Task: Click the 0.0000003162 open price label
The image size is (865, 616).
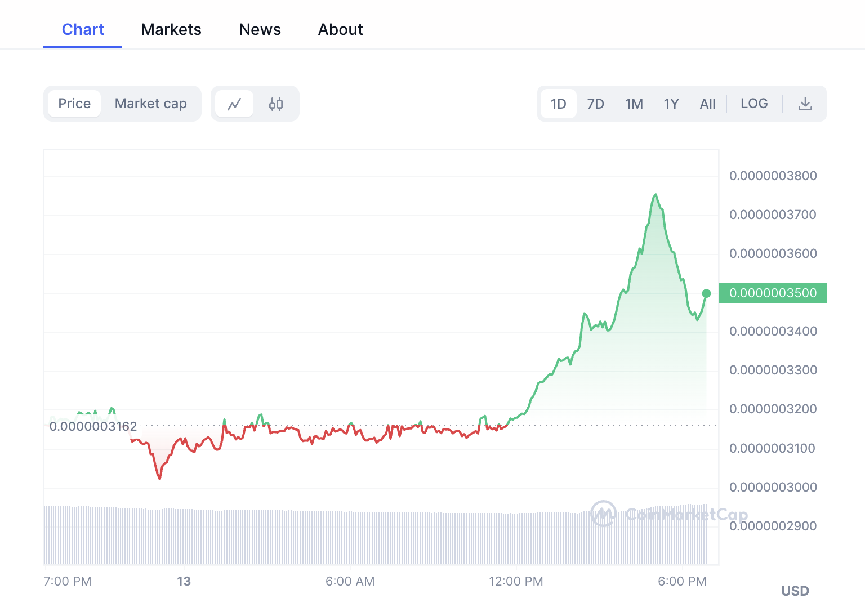Action: click(93, 426)
